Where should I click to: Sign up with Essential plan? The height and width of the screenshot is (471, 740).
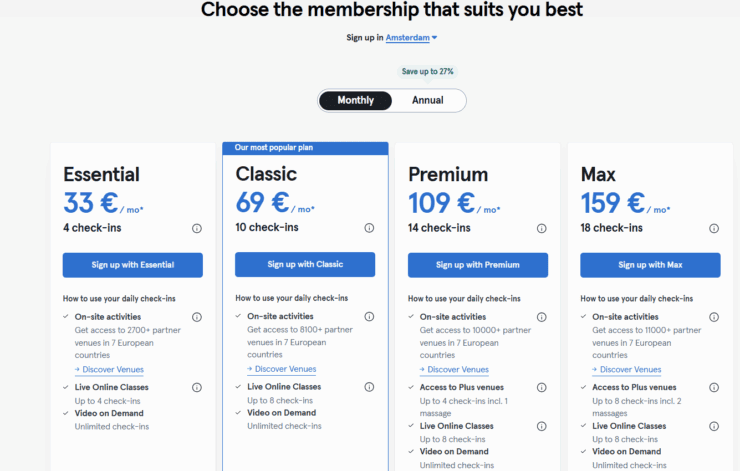132,265
